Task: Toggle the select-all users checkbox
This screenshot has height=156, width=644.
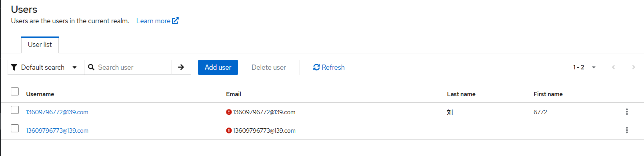Action: click(x=15, y=91)
